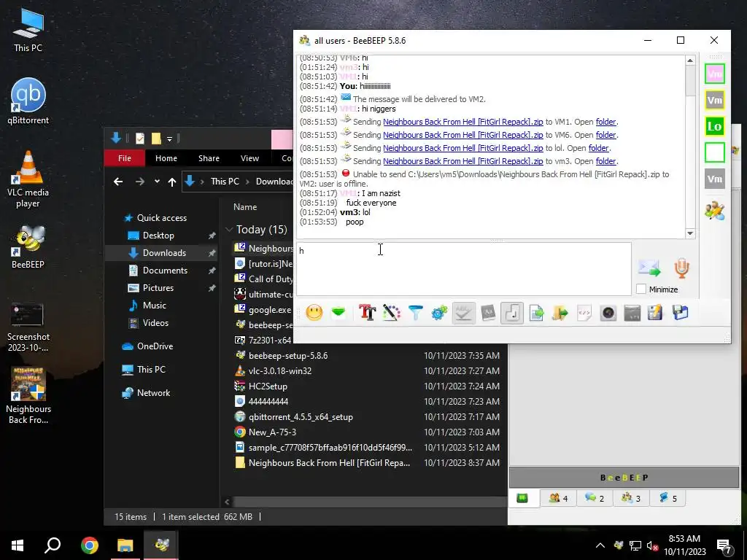Select Documents in Explorer navigation pane
The image size is (747, 560).
pyautogui.click(x=165, y=270)
